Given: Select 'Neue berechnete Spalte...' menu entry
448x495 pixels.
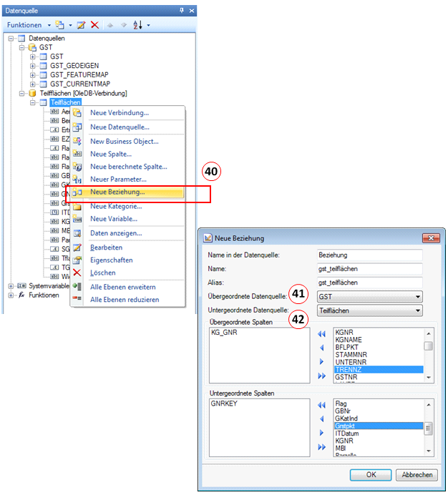Looking at the screenshot, I should click(128, 167).
